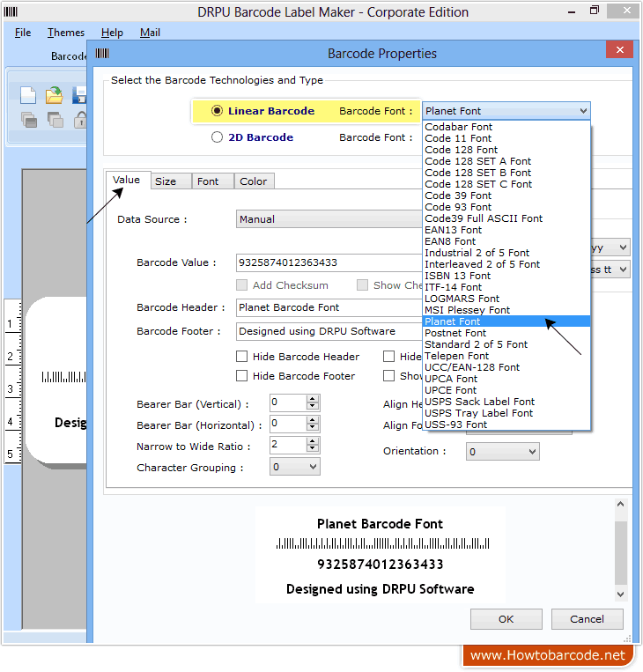
Task: Select the 2D Barcode radio button
Action: point(217,137)
